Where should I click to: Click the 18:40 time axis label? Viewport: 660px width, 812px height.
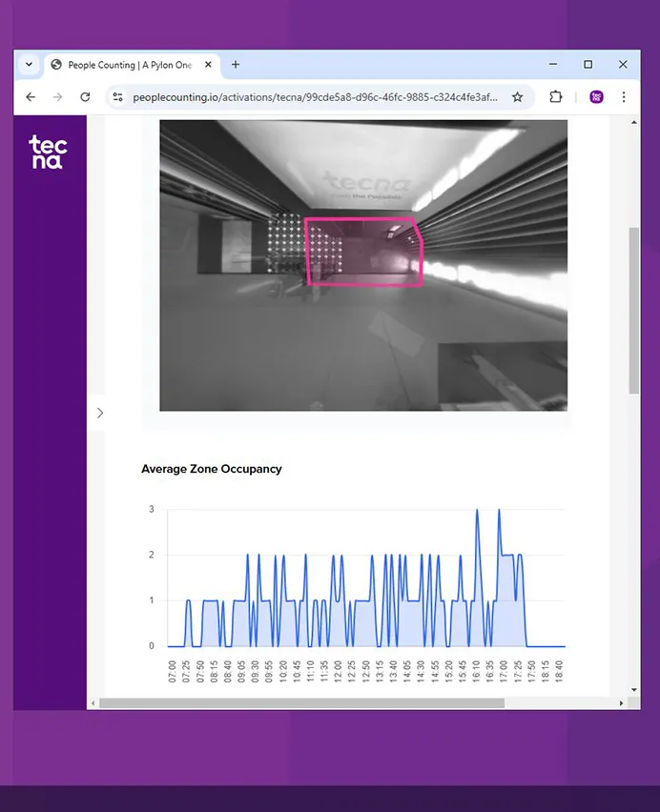(x=559, y=671)
